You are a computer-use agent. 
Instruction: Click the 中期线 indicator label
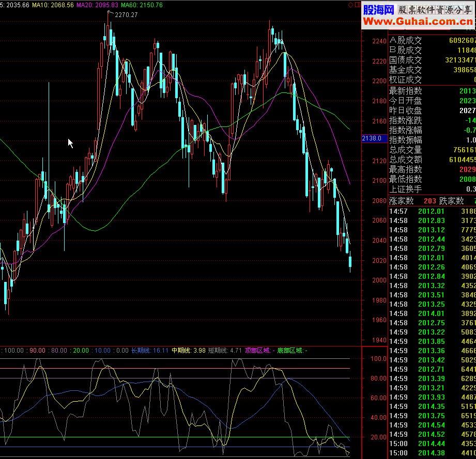[189, 351]
